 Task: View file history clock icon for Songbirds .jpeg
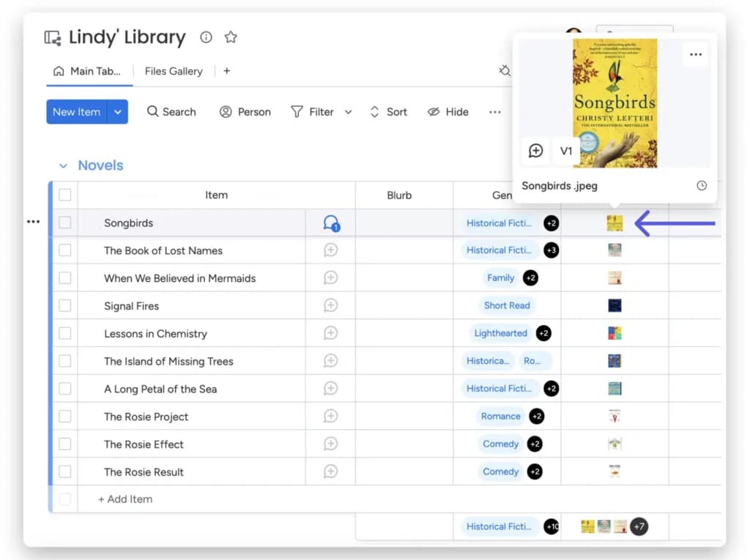click(x=702, y=185)
